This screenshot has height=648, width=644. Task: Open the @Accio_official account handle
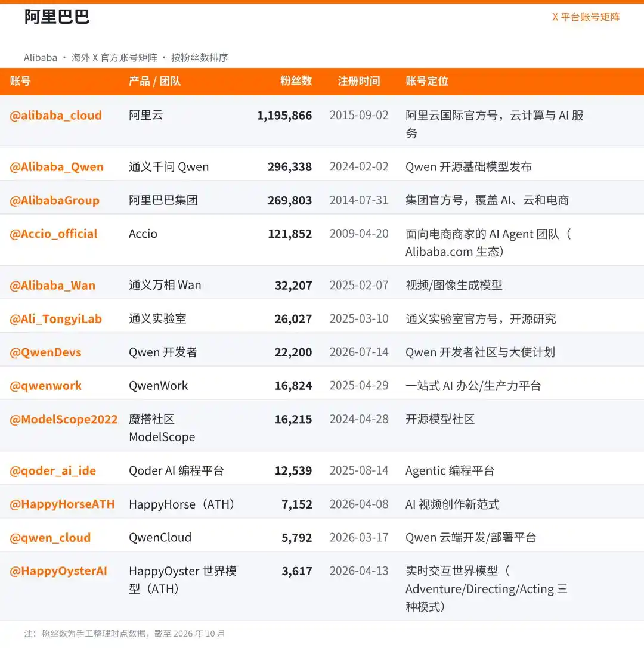pyautogui.click(x=53, y=234)
